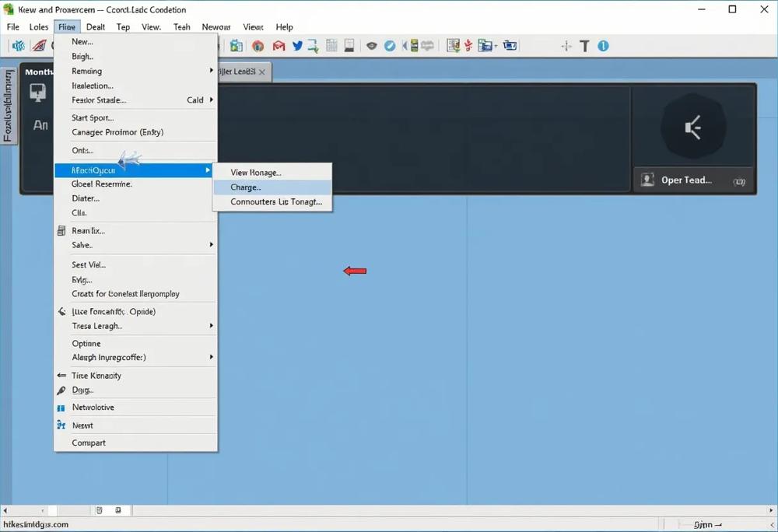Choose View Ronage... in the submenu
This screenshot has width=778, height=532.
pos(272,173)
